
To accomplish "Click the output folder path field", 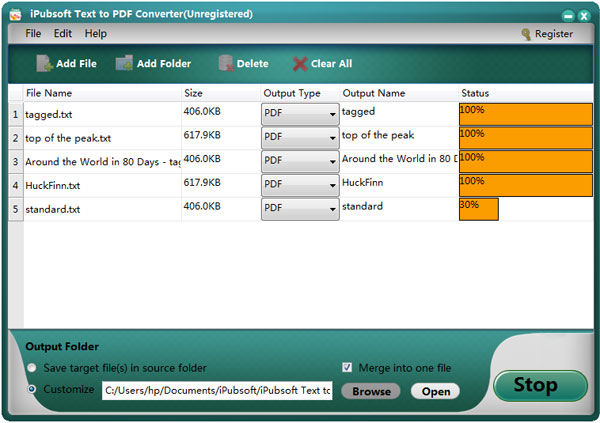I will pos(217,391).
